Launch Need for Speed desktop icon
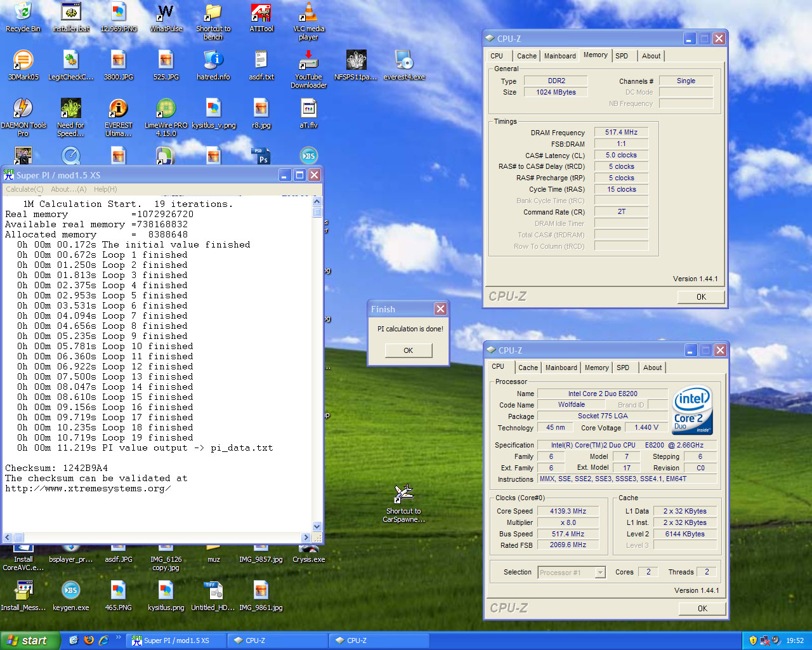Image resolution: width=812 pixels, height=650 pixels. tap(71, 117)
